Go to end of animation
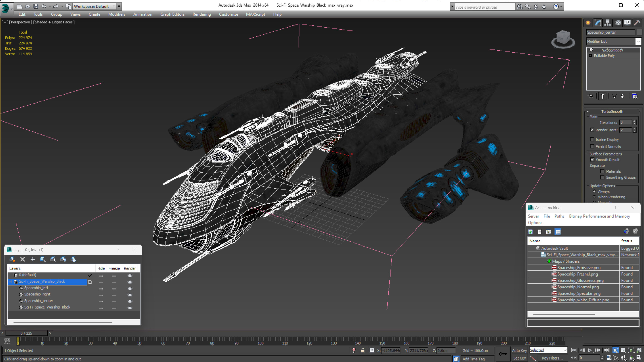This screenshot has width=644, height=362. pyautogui.click(x=606, y=350)
